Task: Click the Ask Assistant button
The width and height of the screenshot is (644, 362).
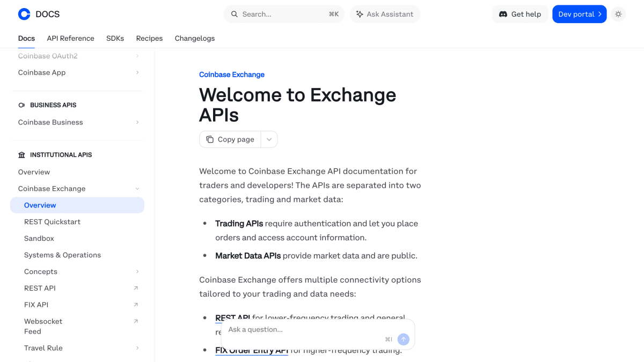Action: 385,14
